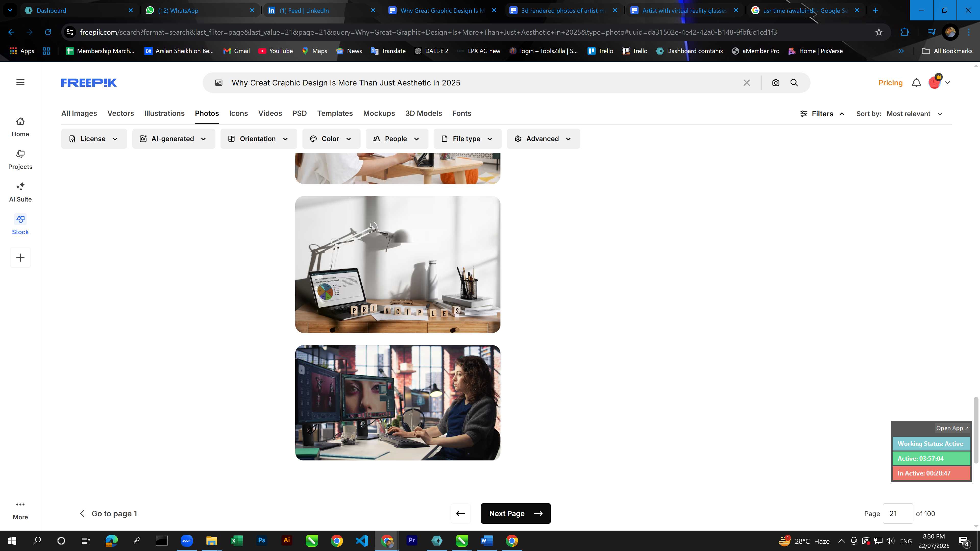
Task: Click the page number input field
Action: coord(898,513)
